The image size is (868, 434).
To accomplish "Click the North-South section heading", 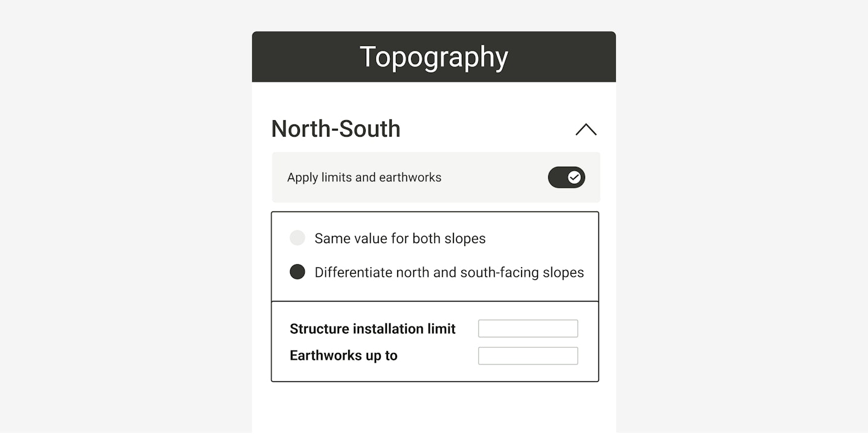I will tap(335, 129).
